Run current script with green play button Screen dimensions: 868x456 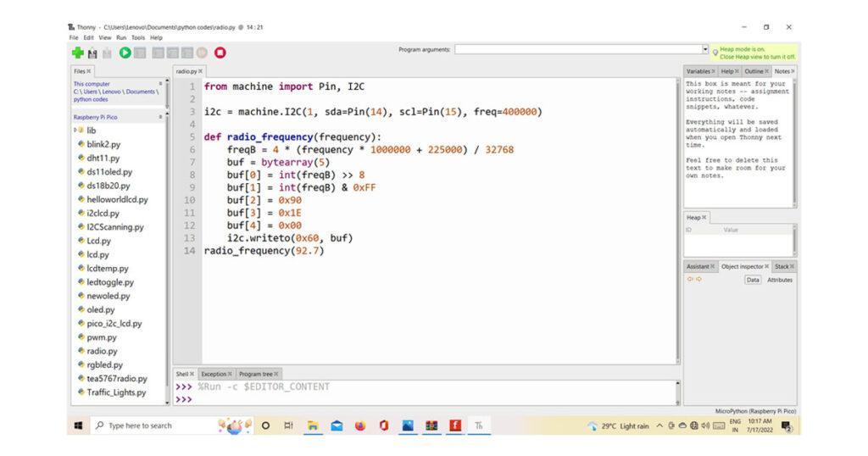coord(125,53)
